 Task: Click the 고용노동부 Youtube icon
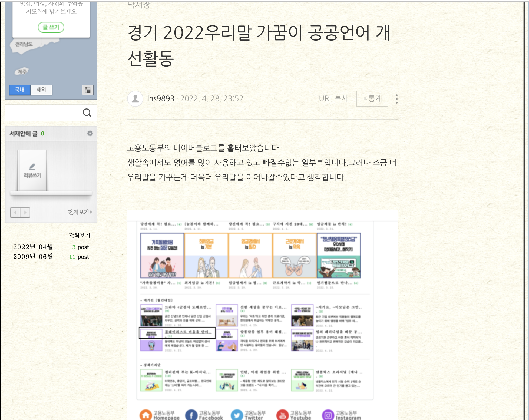pyautogui.click(x=283, y=415)
